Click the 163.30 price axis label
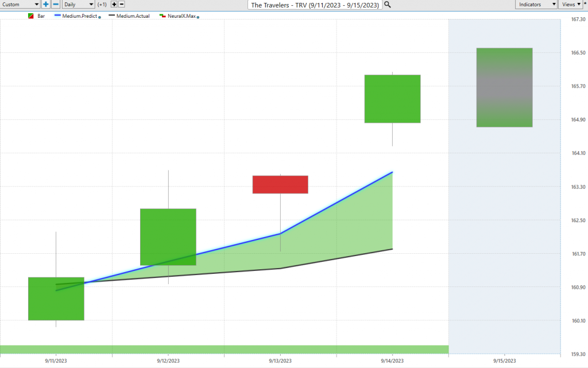The image size is (588, 368). (x=578, y=187)
